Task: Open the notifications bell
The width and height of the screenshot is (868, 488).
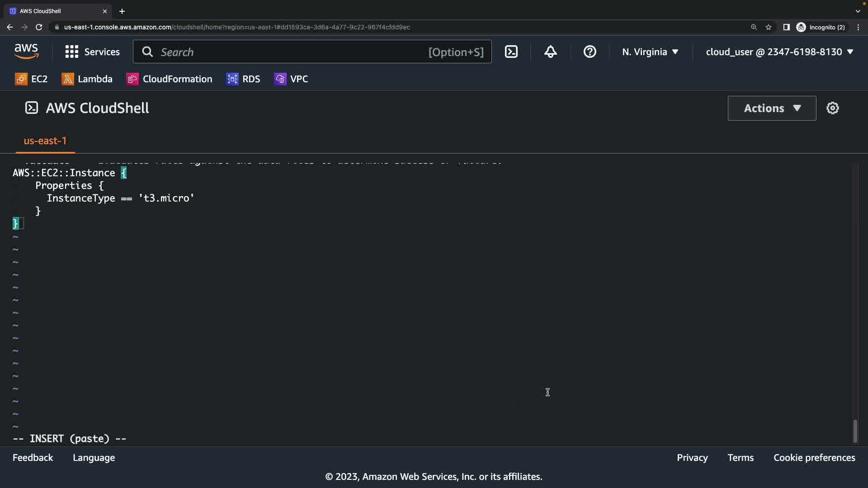Action: tap(550, 52)
